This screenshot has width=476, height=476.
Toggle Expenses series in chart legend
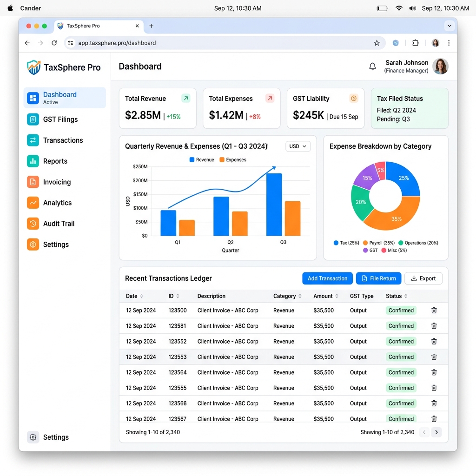[233, 160]
